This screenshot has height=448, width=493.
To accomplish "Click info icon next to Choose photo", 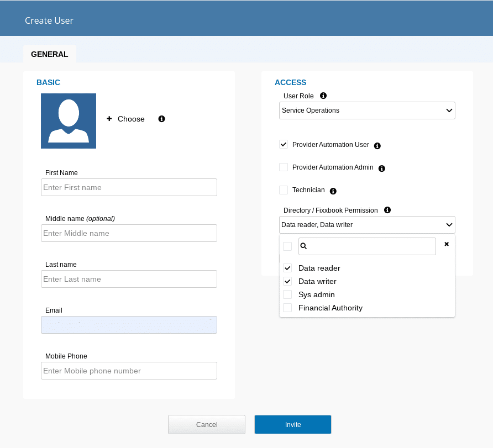I will 162,119.
